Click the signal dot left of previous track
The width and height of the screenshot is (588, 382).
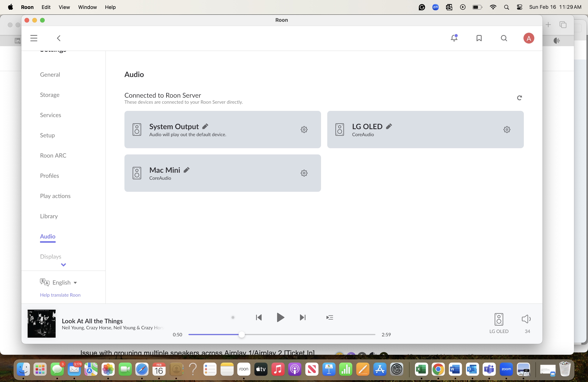[x=233, y=317]
